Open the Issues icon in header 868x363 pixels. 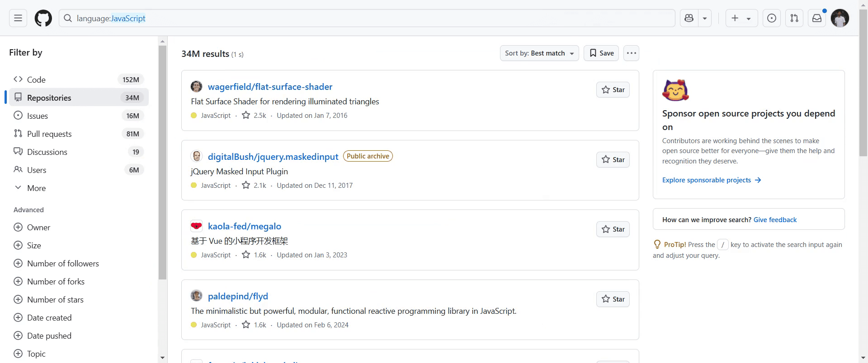pyautogui.click(x=772, y=18)
